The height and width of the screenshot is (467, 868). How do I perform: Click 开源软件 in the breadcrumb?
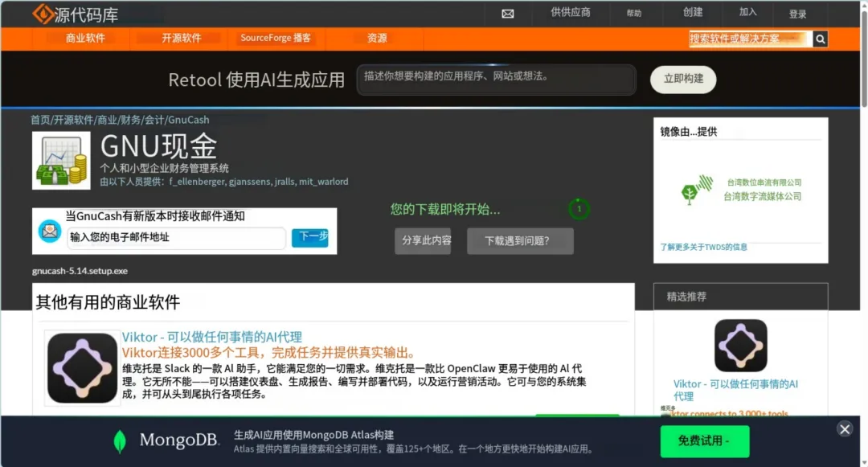tap(74, 120)
